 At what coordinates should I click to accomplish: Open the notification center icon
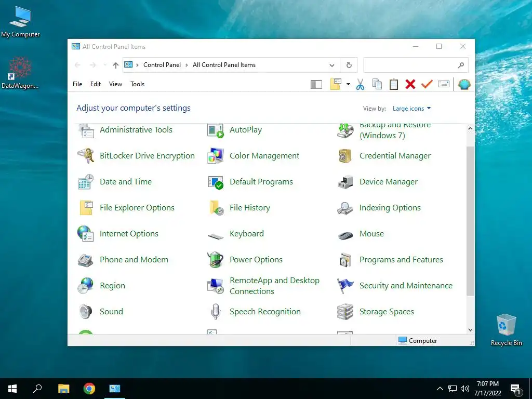tap(515, 389)
